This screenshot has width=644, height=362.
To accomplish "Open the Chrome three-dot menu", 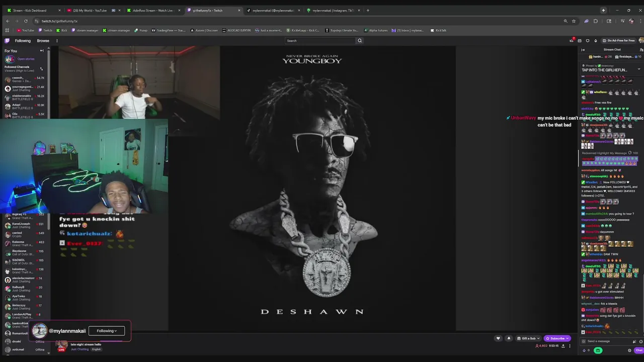I will [640, 21].
